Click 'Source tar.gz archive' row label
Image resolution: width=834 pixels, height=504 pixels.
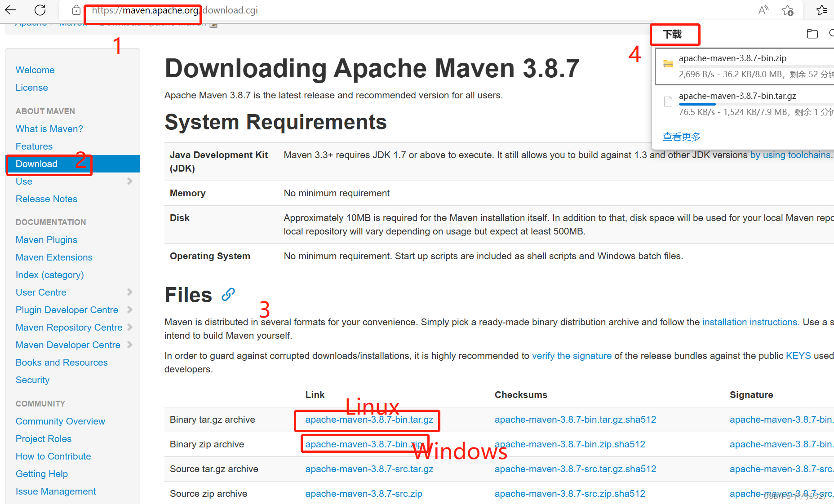click(x=214, y=469)
